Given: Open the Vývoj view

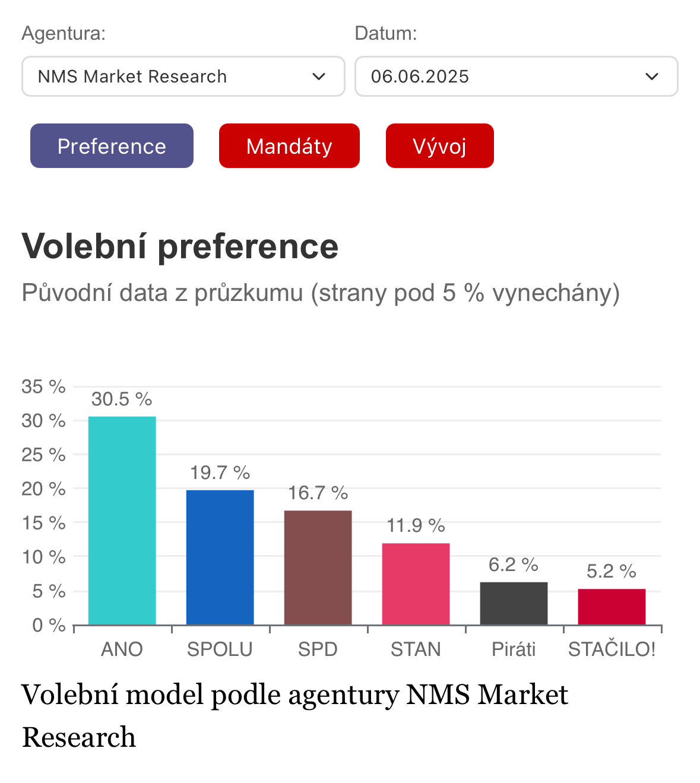Looking at the screenshot, I should coord(439,146).
